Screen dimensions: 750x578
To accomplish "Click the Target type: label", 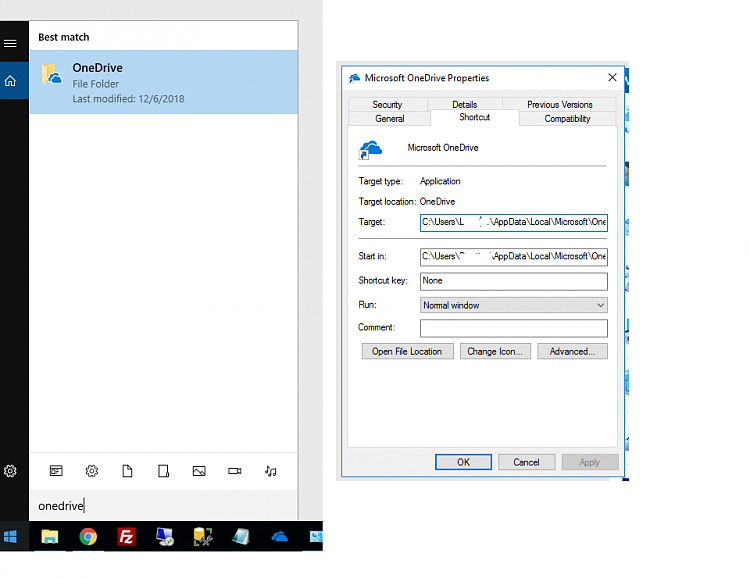I will pos(381,181).
